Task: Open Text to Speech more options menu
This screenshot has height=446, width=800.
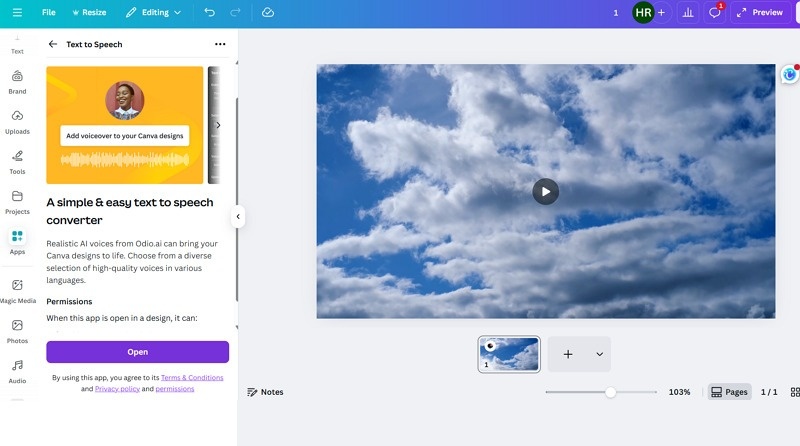Action: (220, 44)
